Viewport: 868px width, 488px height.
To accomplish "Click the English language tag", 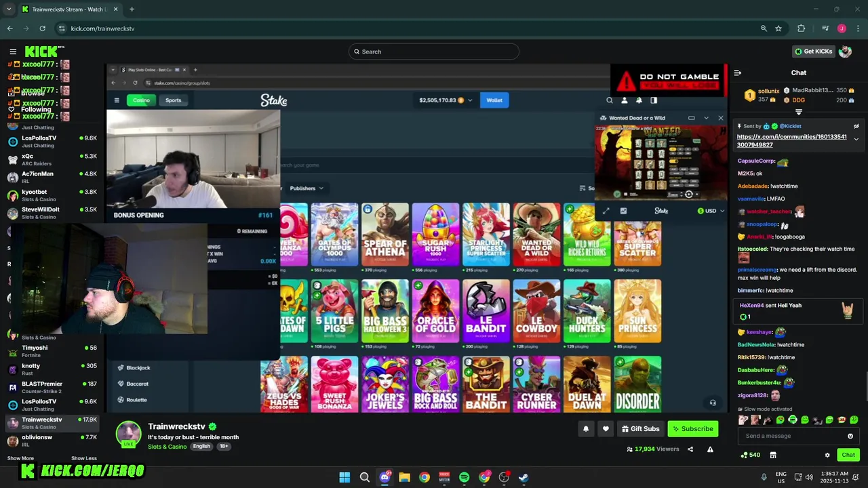I will 201,446.
